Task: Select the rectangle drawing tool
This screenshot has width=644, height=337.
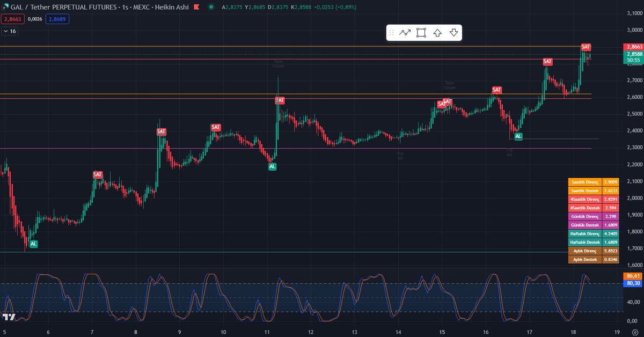Action: click(x=421, y=32)
